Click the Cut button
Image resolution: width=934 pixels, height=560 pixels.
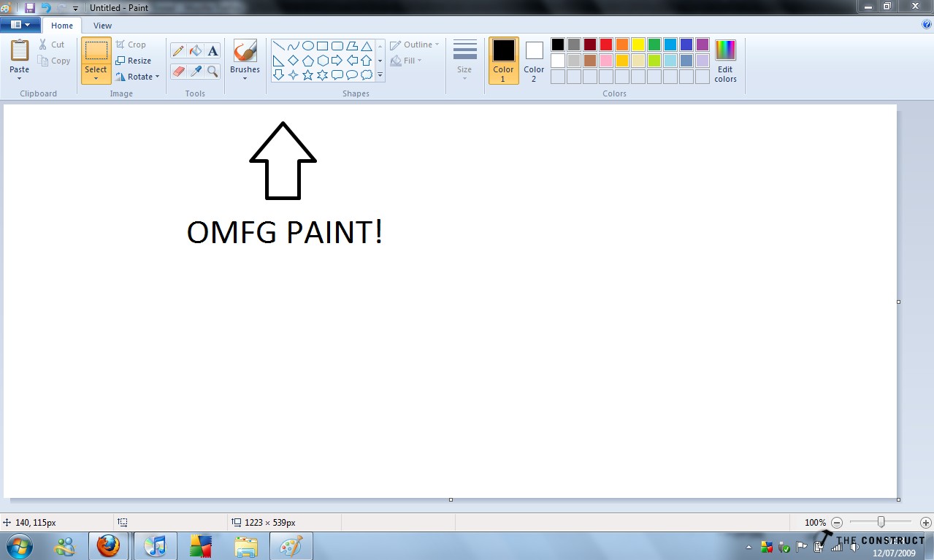[52, 45]
